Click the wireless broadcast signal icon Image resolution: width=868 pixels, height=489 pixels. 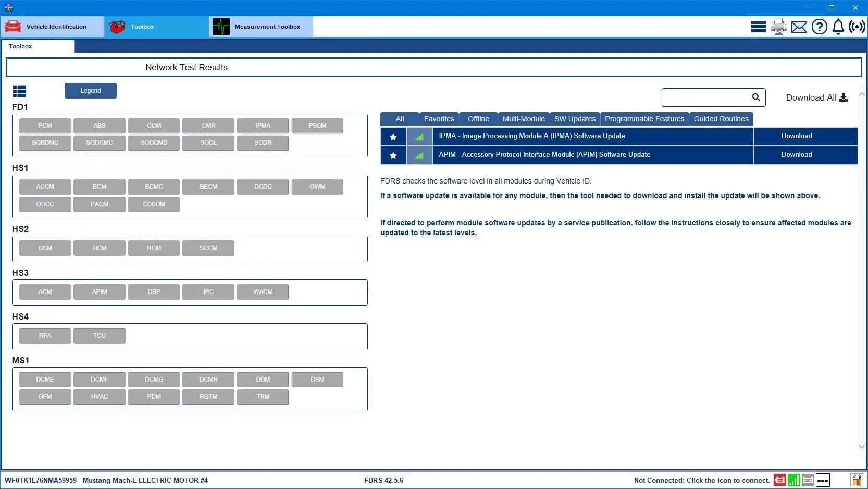click(857, 27)
